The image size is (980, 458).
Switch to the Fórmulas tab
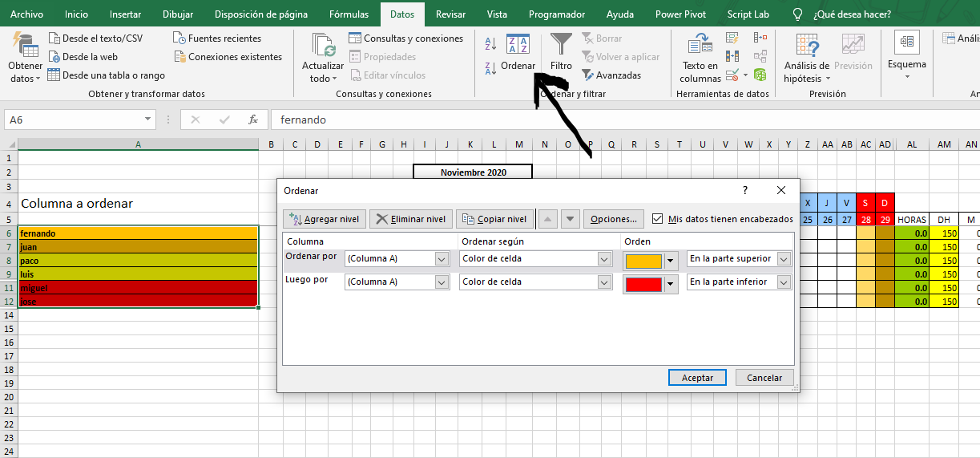click(x=349, y=14)
